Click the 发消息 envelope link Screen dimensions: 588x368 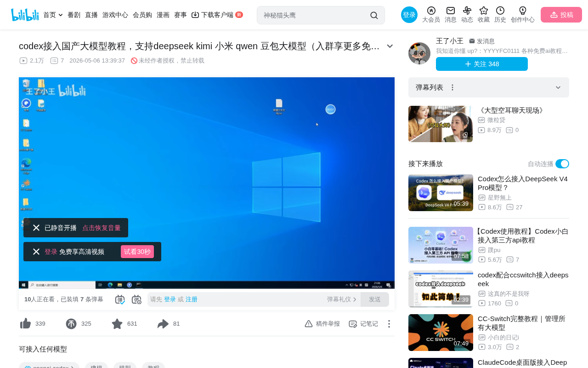(482, 41)
